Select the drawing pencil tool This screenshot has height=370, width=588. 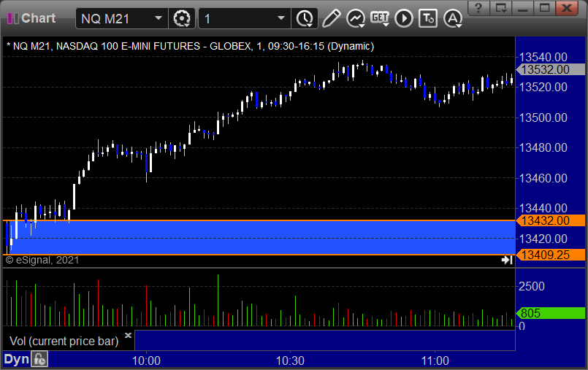331,18
